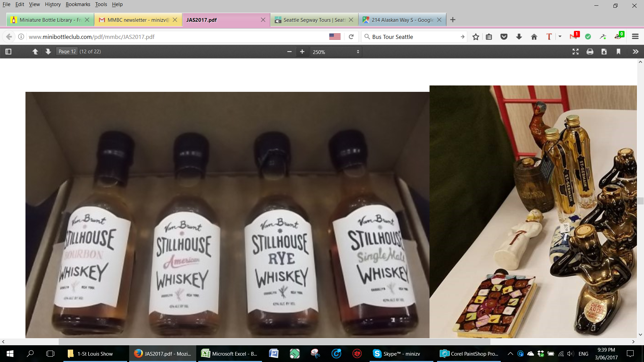Screen dimensions: 644x362
Task: Open the Help menu
Action: click(x=117, y=4)
